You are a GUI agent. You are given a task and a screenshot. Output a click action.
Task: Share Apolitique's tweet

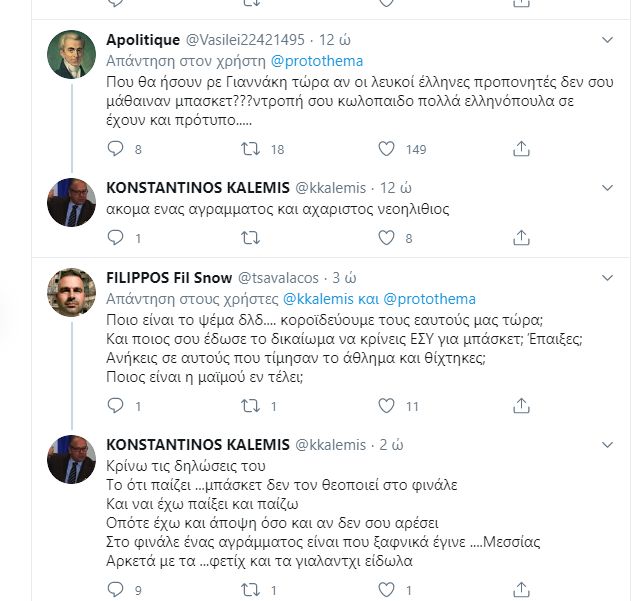click(x=521, y=149)
